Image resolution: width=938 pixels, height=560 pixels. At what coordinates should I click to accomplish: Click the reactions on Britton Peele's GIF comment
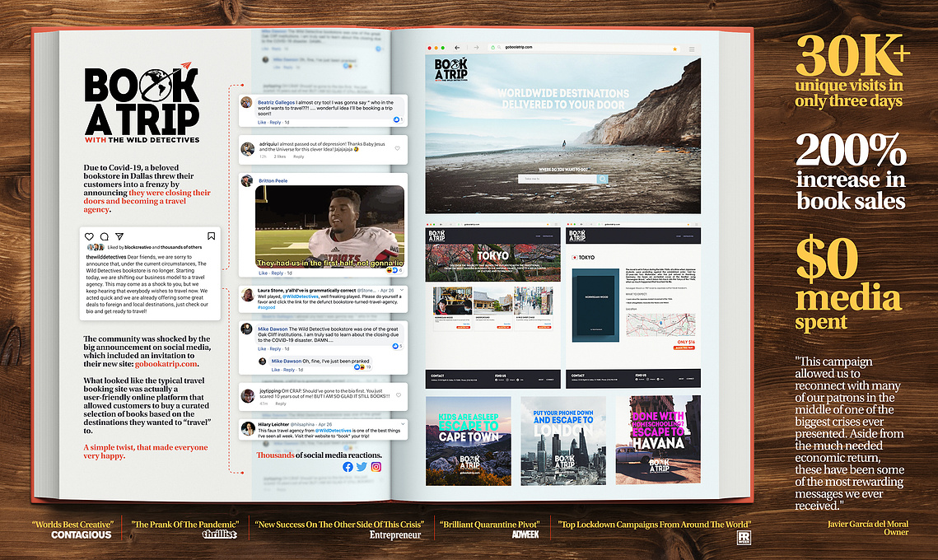coord(394,270)
